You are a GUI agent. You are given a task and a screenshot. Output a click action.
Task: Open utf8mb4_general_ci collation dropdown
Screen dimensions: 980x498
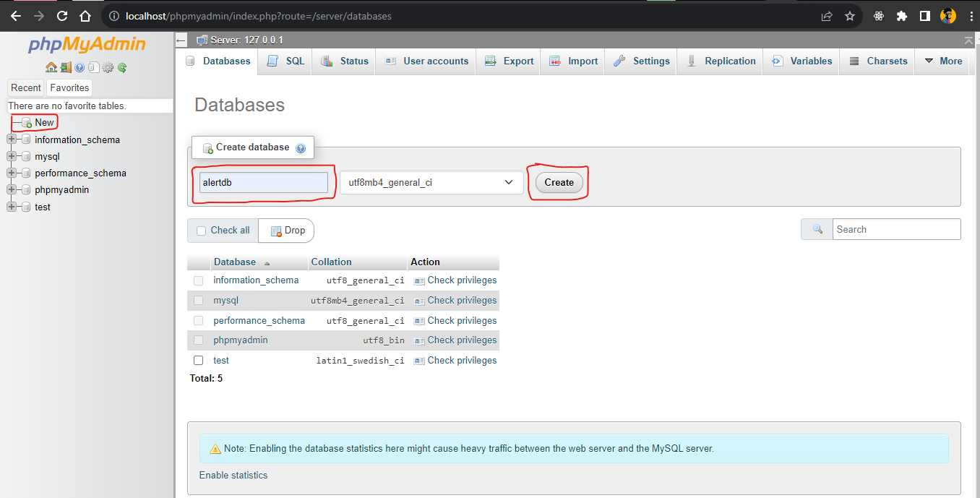coord(431,182)
